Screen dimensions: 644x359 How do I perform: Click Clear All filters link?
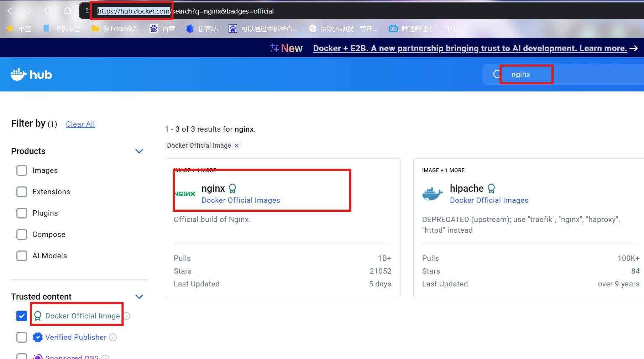click(80, 124)
